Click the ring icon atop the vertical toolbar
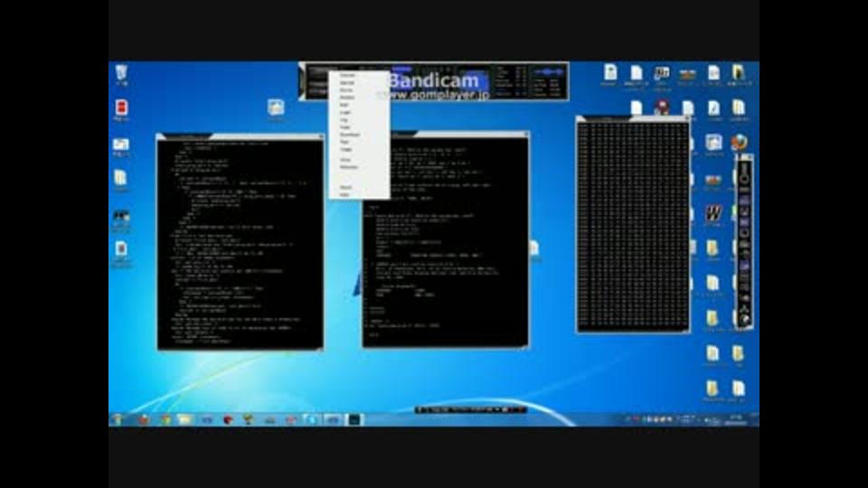The image size is (868, 488). coord(744,178)
